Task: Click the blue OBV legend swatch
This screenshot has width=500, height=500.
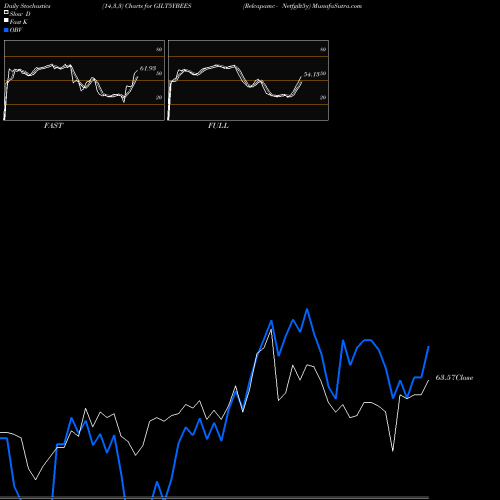Action: tap(6, 30)
